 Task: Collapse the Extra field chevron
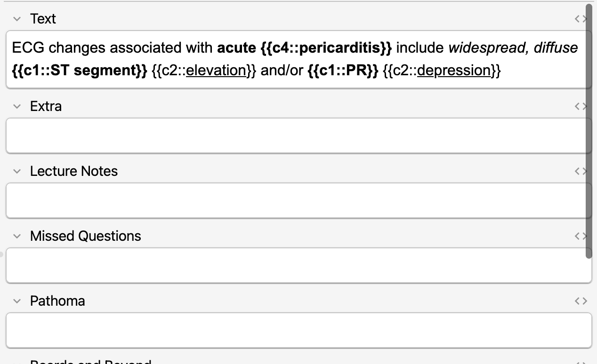point(17,106)
